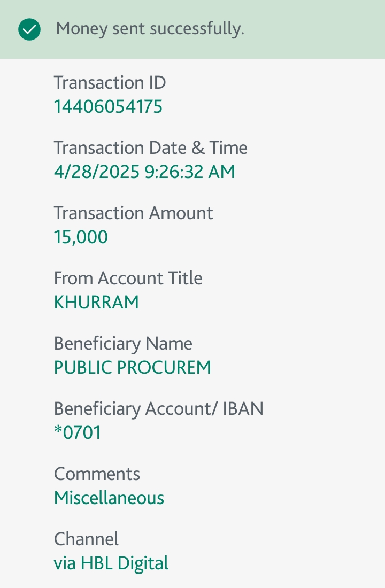385x588 pixels.
Task: Click the green success checkmark icon
Action: (x=29, y=29)
